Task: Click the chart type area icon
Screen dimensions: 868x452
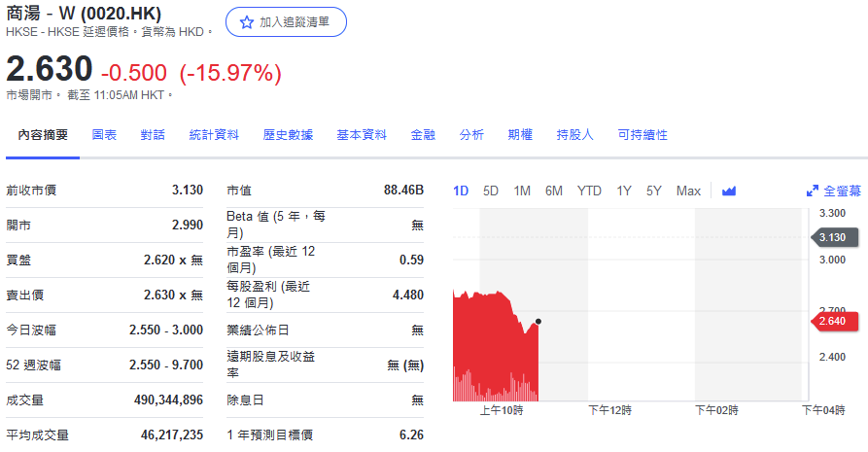Action: [x=729, y=191]
